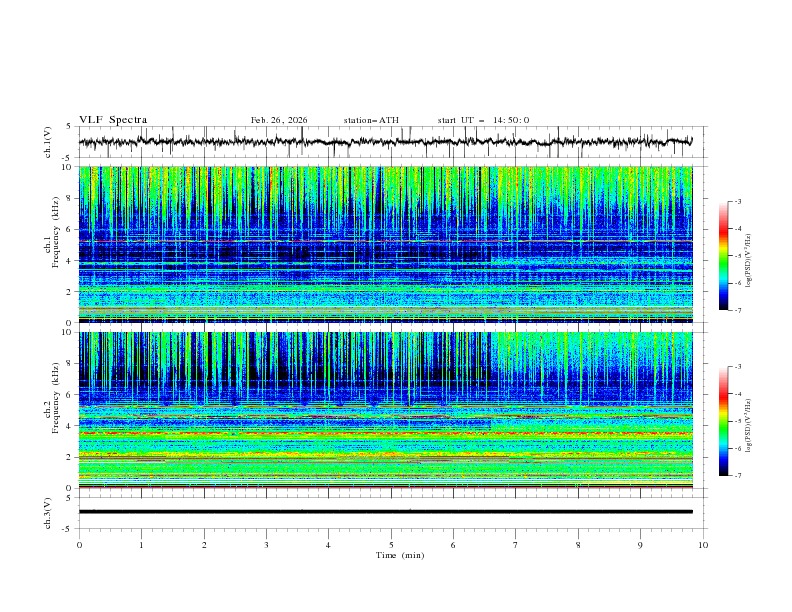Click time axis tick label "8"

pos(578,545)
